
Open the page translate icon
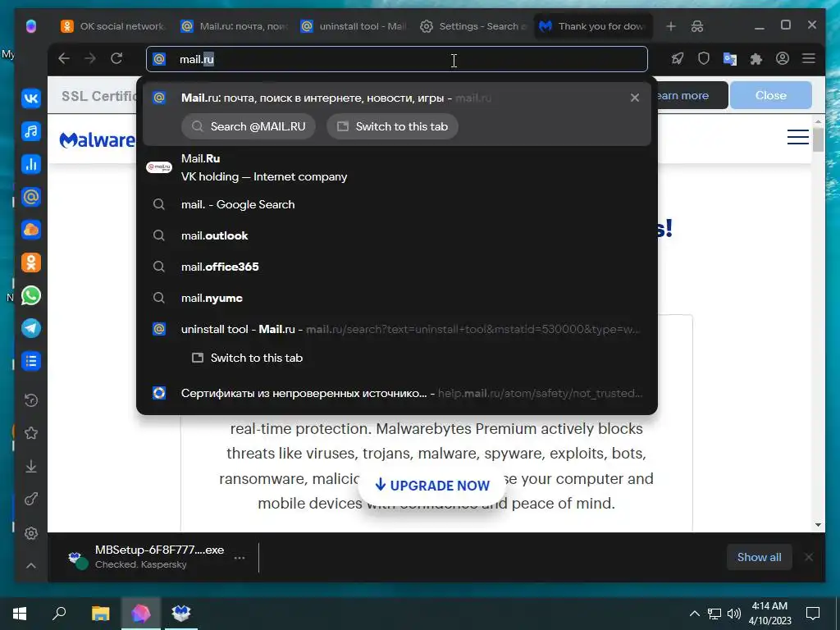[729, 58]
